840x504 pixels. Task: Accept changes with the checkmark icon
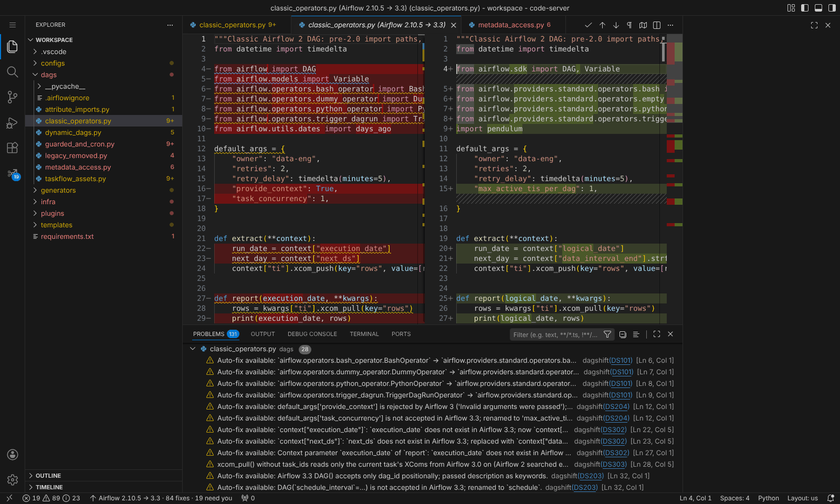[x=588, y=25]
